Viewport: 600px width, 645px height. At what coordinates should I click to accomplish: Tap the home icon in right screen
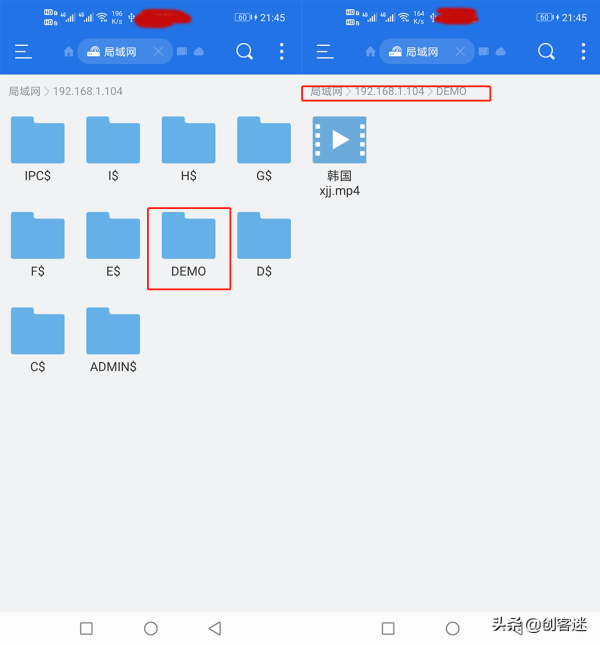(x=371, y=52)
